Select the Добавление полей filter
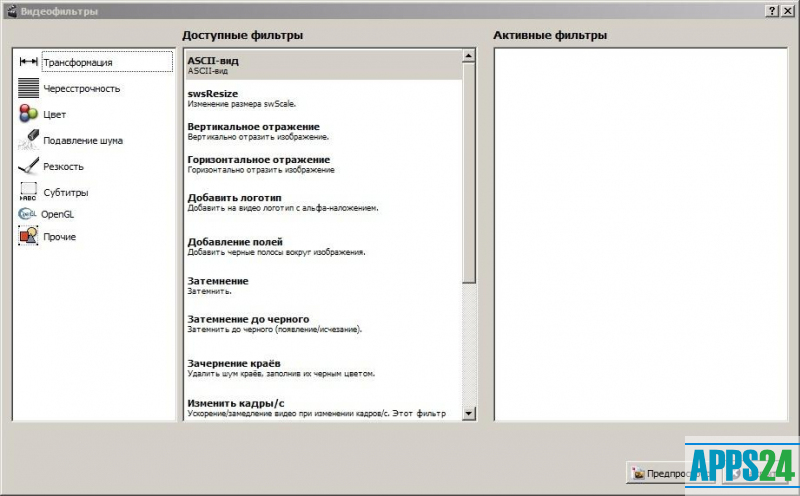This screenshot has width=800, height=496. [323, 246]
